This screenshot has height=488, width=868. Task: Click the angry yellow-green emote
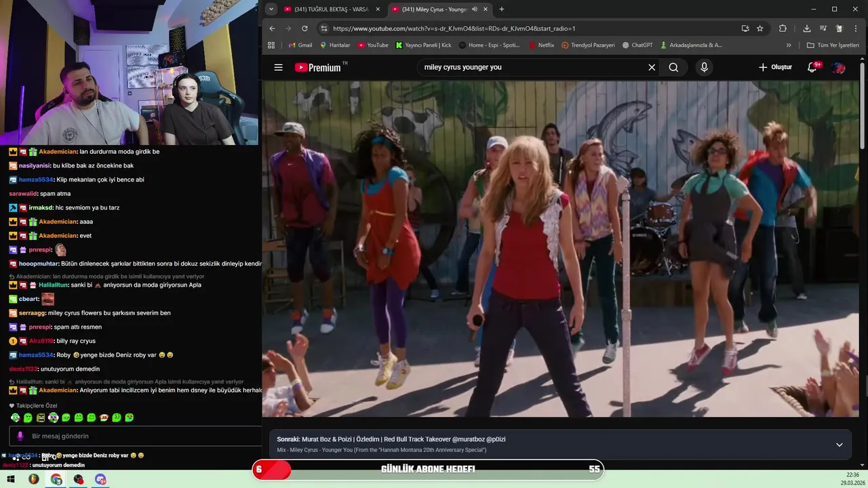point(41,418)
